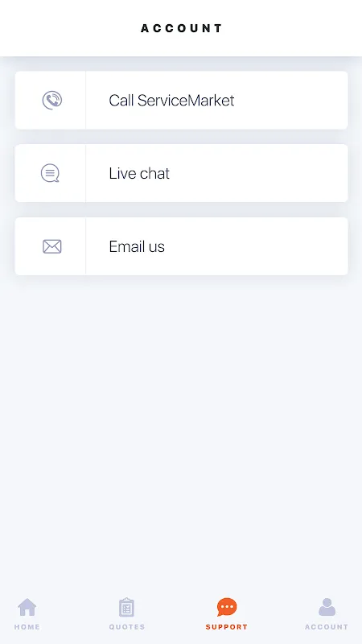Click the empty area below Email us
Image resolution: width=362 pixels, height=644 pixels.
(x=181, y=431)
